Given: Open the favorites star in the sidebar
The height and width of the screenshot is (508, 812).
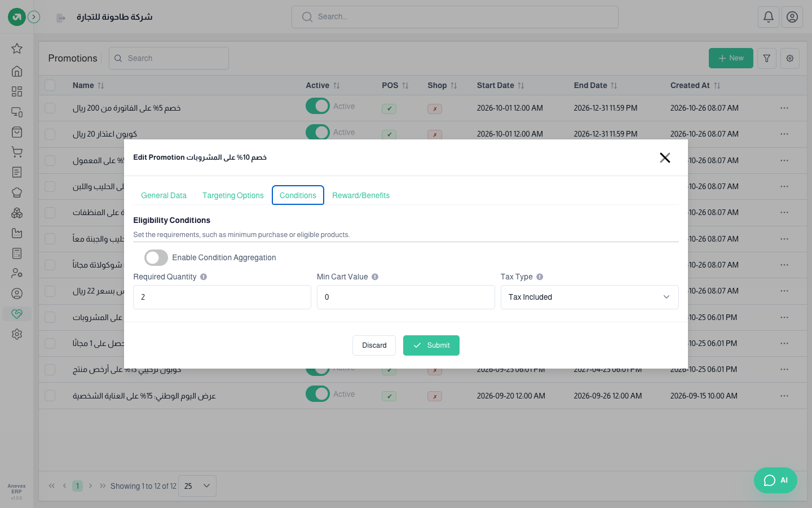Looking at the screenshot, I should [x=17, y=49].
